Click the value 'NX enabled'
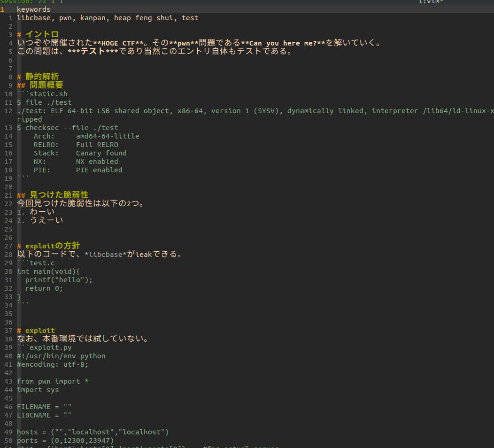The height and width of the screenshot is (448, 494). (x=97, y=162)
